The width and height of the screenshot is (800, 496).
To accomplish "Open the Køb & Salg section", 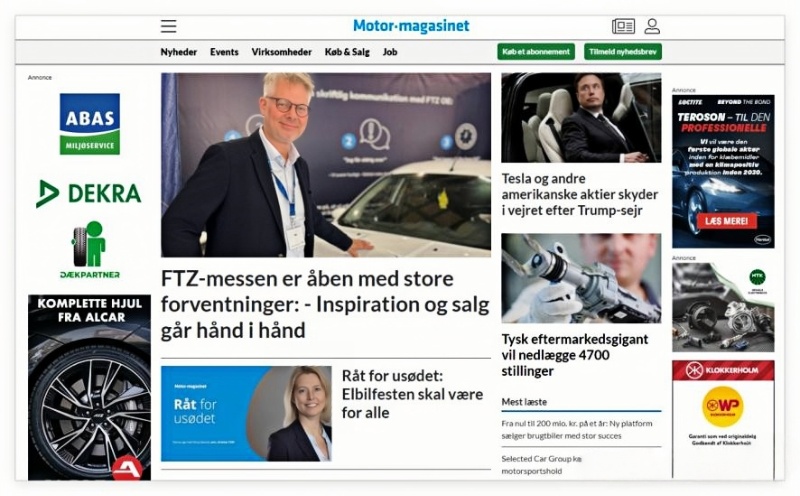I will point(347,52).
